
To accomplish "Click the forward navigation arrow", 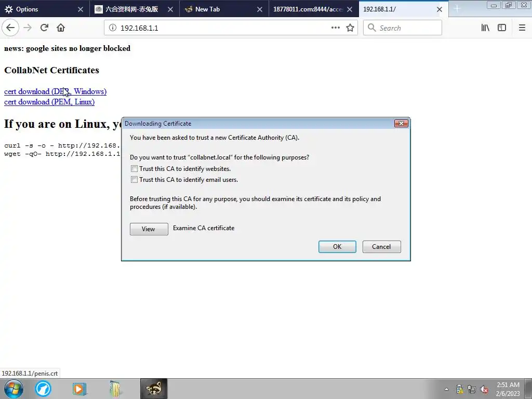I will pos(28,28).
